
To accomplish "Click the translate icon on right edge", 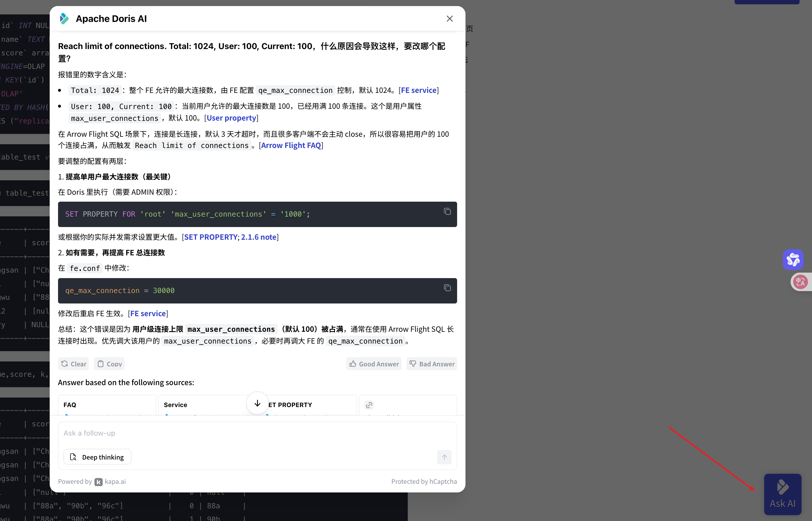I will (800, 282).
